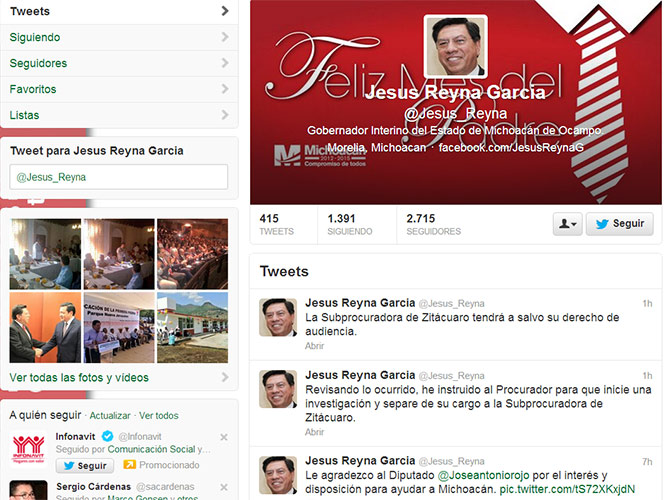Screen dimensions: 665x500
Task: Follow Infonavit with Seguir button
Action: point(85,466)
